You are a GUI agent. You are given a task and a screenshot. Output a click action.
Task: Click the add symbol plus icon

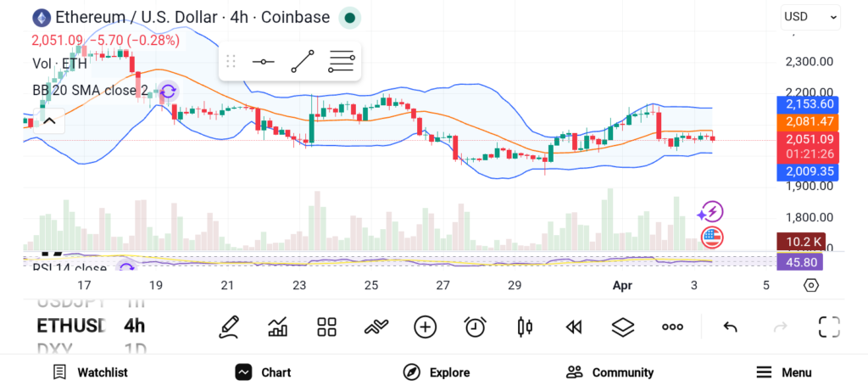(x=425, y=327)
